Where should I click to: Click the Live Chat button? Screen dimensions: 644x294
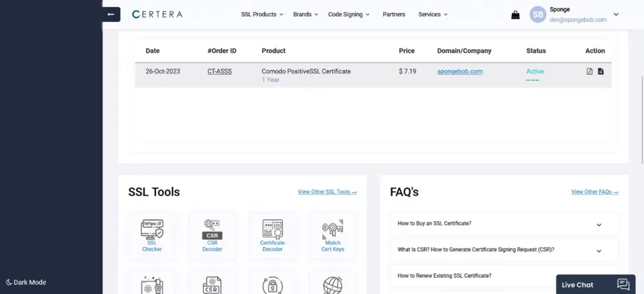coord(596,285)
